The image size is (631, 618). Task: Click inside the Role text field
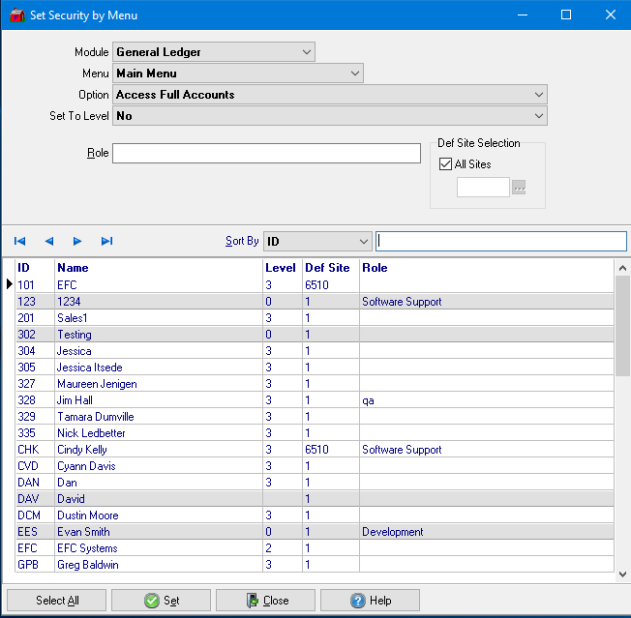coord(266,153)
